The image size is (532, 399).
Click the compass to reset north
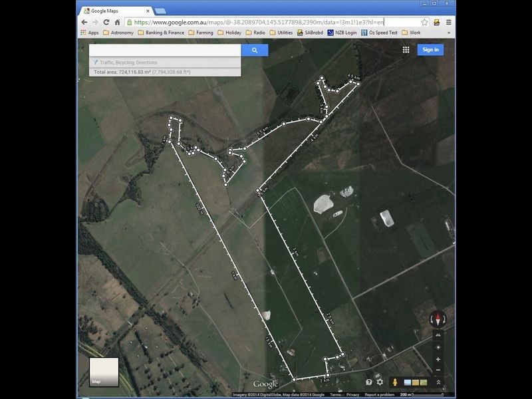coord(438,319)
